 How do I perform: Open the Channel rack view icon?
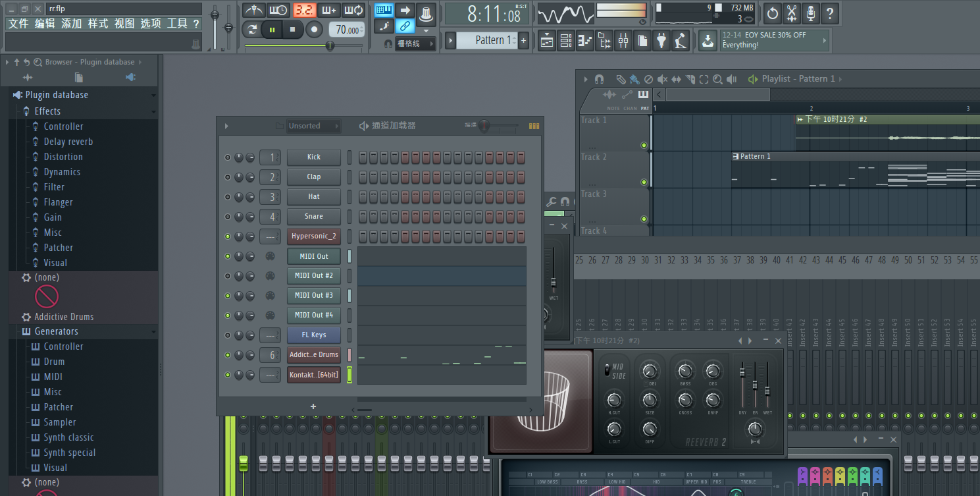[566, 41]
